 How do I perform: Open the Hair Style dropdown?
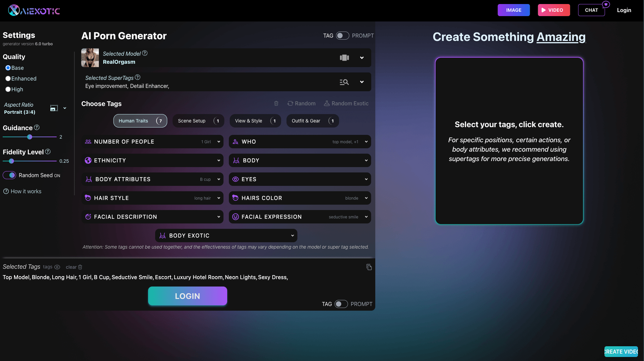pyautogui.click(x=152, y=198)
